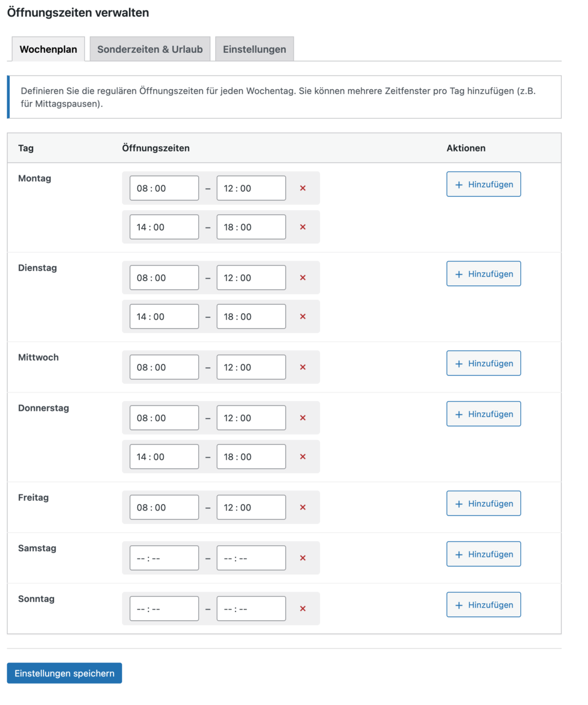Remove Thursday's 08:00–12:00 time slot
The height and width of the screenshot is (705, 588).
point(302,418)
